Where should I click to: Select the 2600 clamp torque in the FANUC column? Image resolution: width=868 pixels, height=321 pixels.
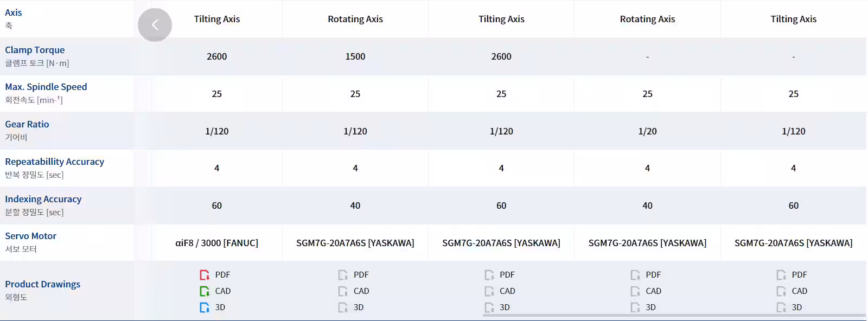pyautogui.click(x=217, y=56)
